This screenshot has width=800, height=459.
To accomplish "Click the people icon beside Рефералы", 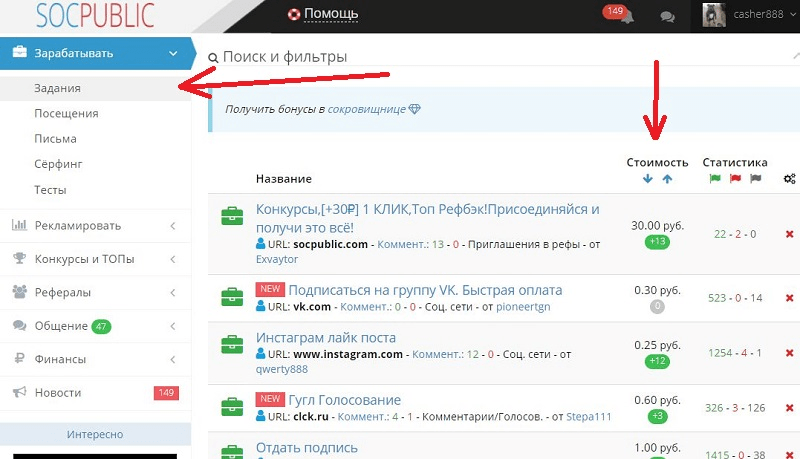I will [x=19, y=292].
